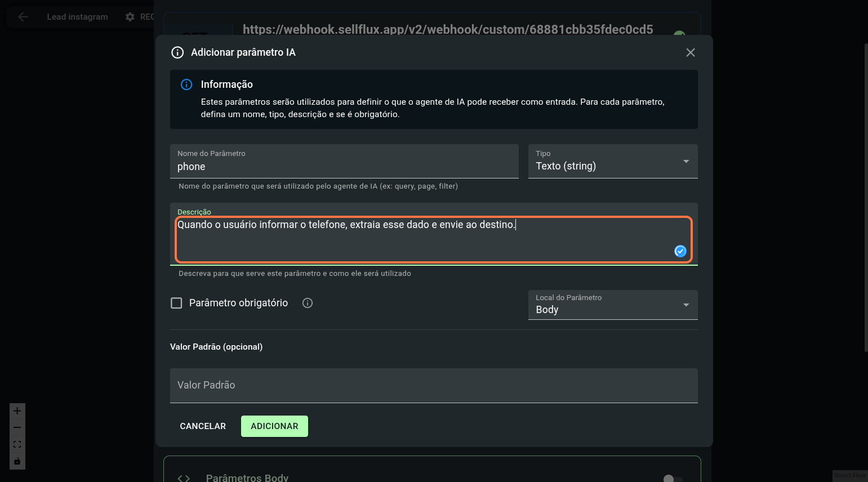The width and height of the screenshot is (868, 482).
Task: Click the blue checkmark icon in Descrição
Action: pyautogui.click(x=680, y=251)
